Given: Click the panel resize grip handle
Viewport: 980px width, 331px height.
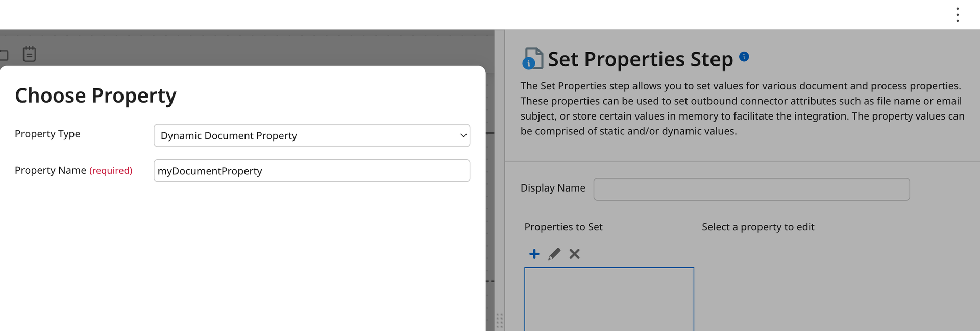Looking at the screenshot, I should coord(499,321).
